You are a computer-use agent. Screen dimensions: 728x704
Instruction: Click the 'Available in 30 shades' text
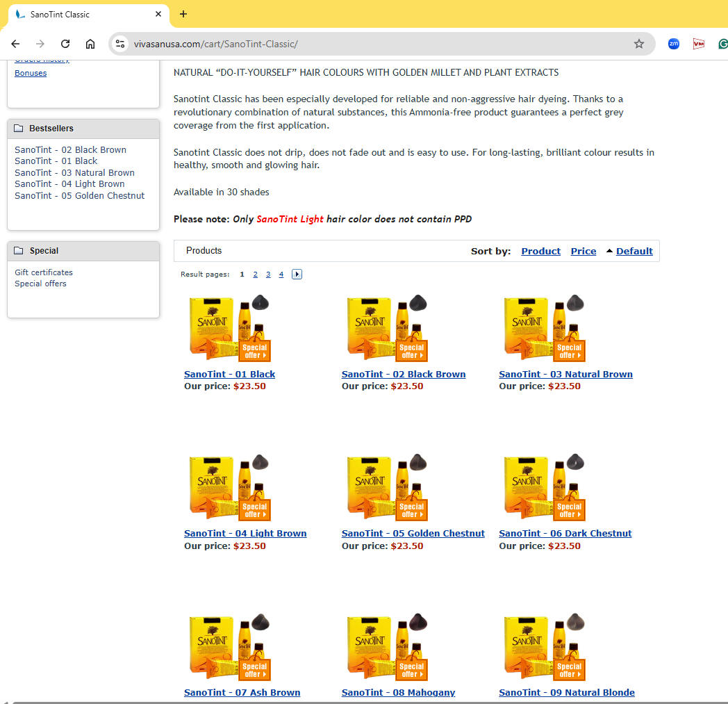click(222, 192)
